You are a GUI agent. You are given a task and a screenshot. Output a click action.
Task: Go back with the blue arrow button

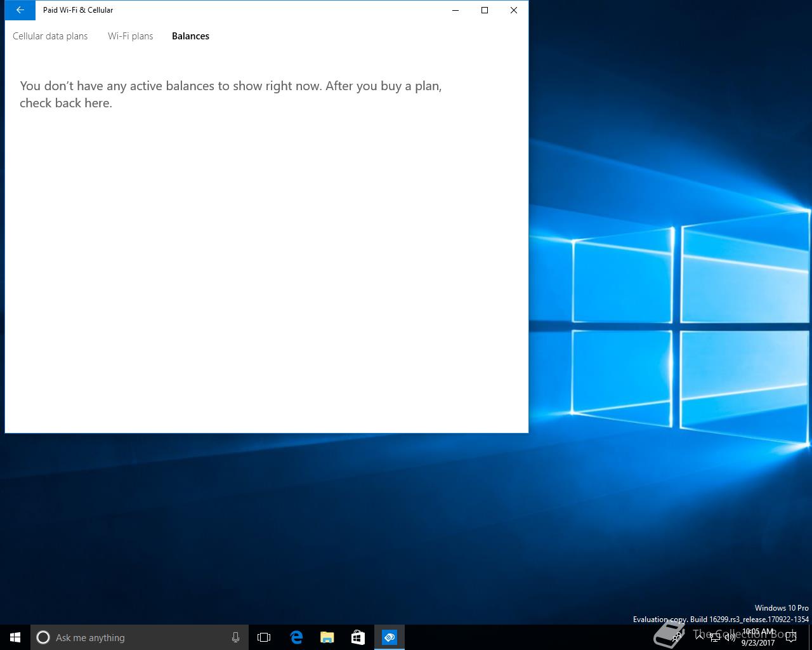pos(20,10)
